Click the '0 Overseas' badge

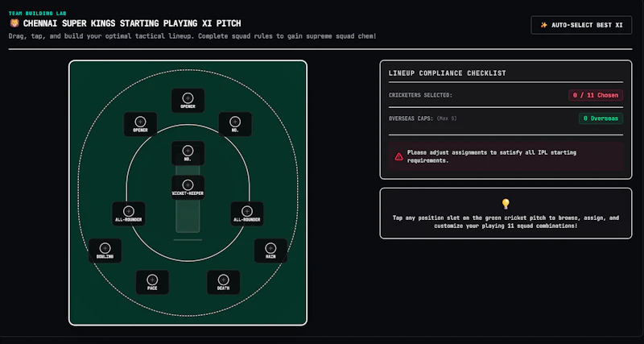(x=601, y=118)
